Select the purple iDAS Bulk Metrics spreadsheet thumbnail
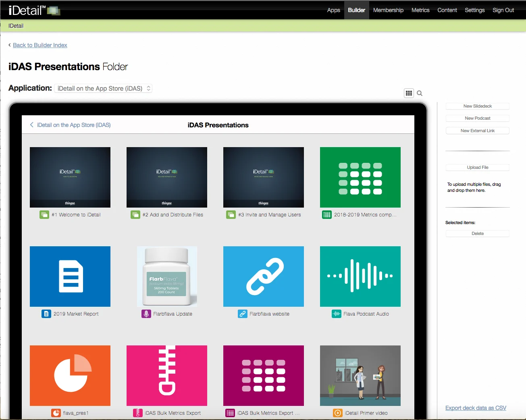The width and height of the screenshot is (526, 420). pyautogui.click(x=264, y=376)
